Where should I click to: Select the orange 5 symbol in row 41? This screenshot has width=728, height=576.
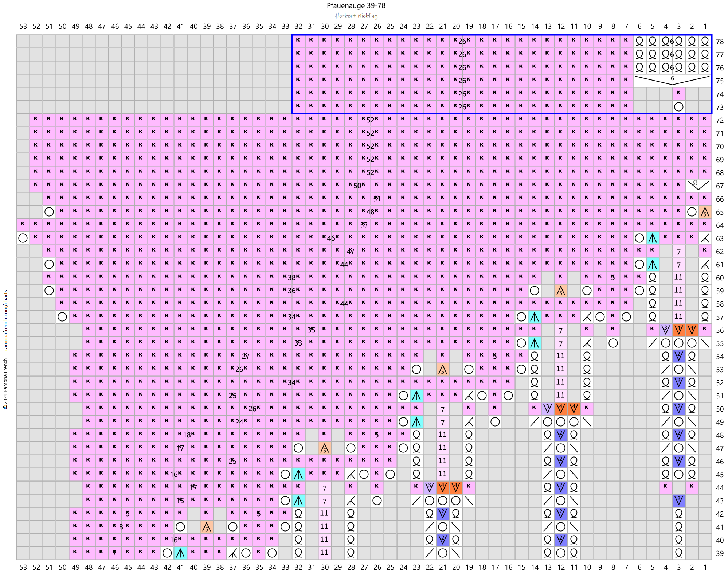click(207, 527)
